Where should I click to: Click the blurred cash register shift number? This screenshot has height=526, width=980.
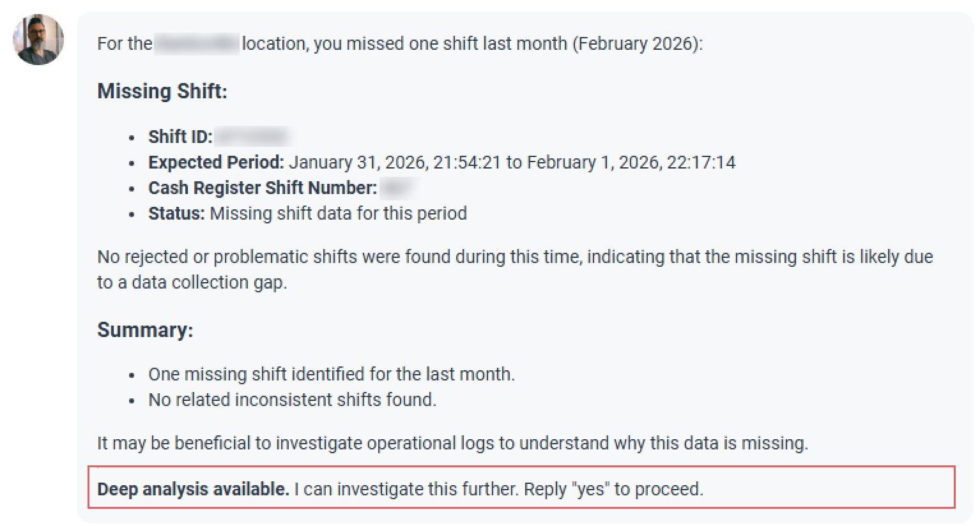398,188
